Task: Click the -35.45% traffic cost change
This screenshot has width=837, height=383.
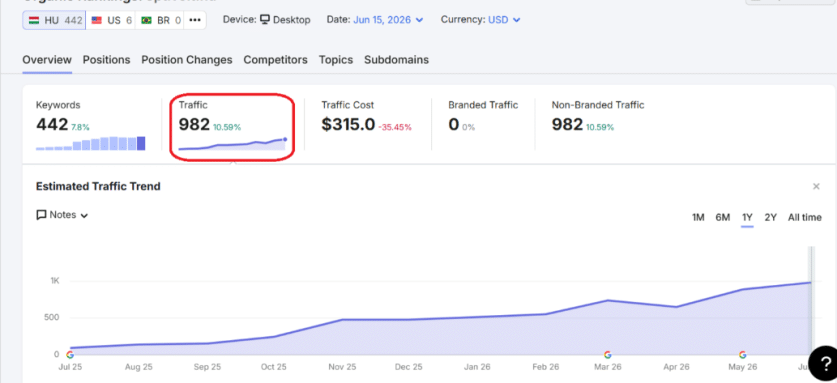Action: point(395,128)
